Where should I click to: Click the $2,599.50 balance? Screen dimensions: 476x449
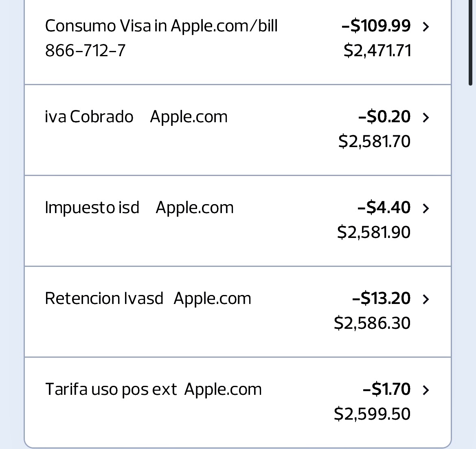point(372,414)
